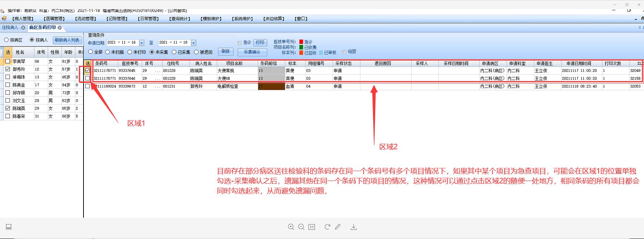Click the orange 已签收 legend color swatch

click(301, 52)
